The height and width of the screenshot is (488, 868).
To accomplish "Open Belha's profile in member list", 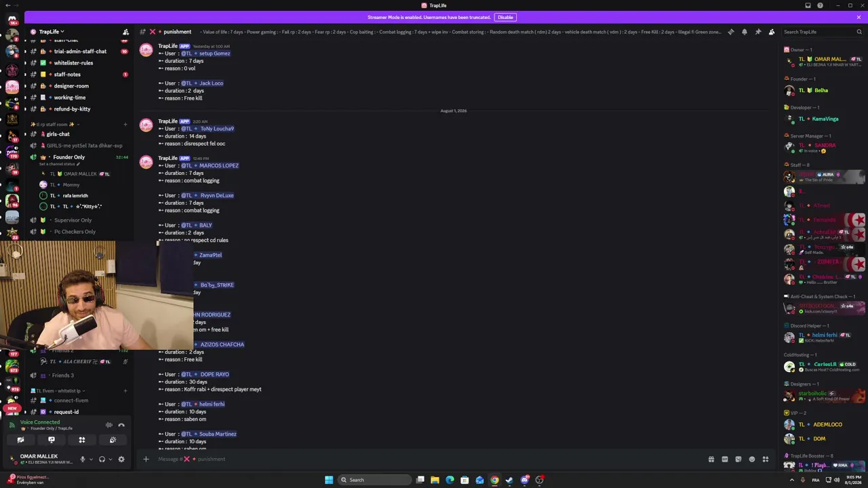I will (x=824, y=90).
